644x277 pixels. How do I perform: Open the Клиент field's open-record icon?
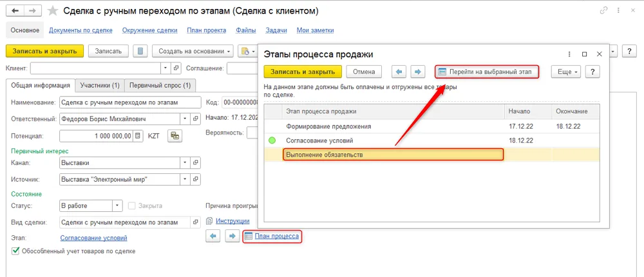[x=176, y=68]
